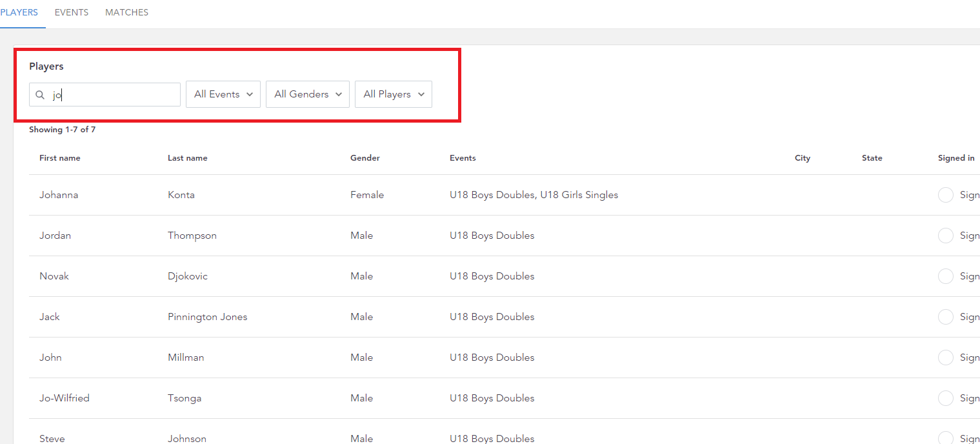The height and width of the screenshot is (444, 980).
Task: Click Johanna's U18 Boys Doubles, U18 Girls Singles events
Action: [x=534, y=195]
